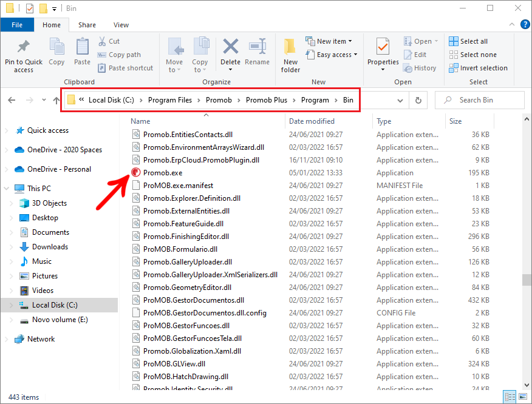Click the New folder icon
This screenshot has height=404, width=532.
click(290, 47)
